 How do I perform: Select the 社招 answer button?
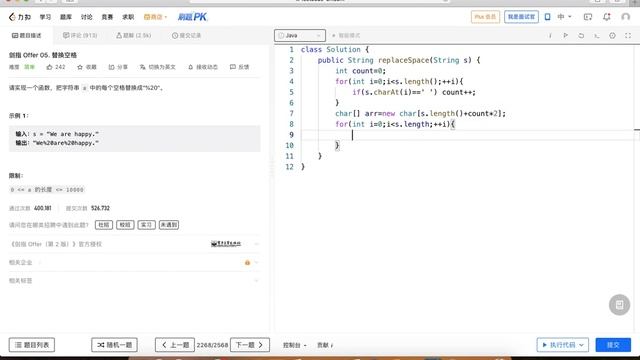104,224
